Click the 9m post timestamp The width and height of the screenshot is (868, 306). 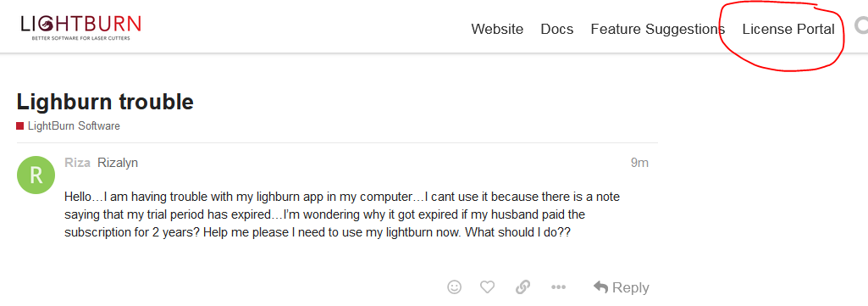(639, 163)
